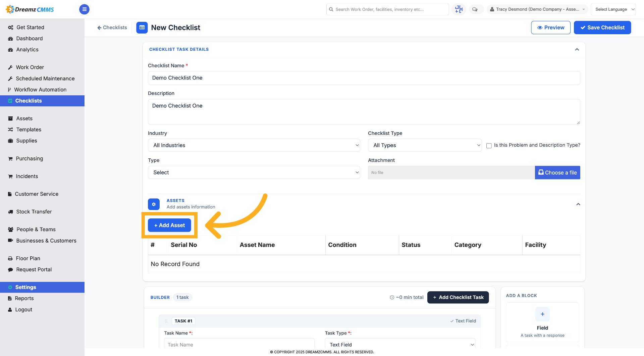Open the Industry dropdown
644x356 pixels.
254,145
